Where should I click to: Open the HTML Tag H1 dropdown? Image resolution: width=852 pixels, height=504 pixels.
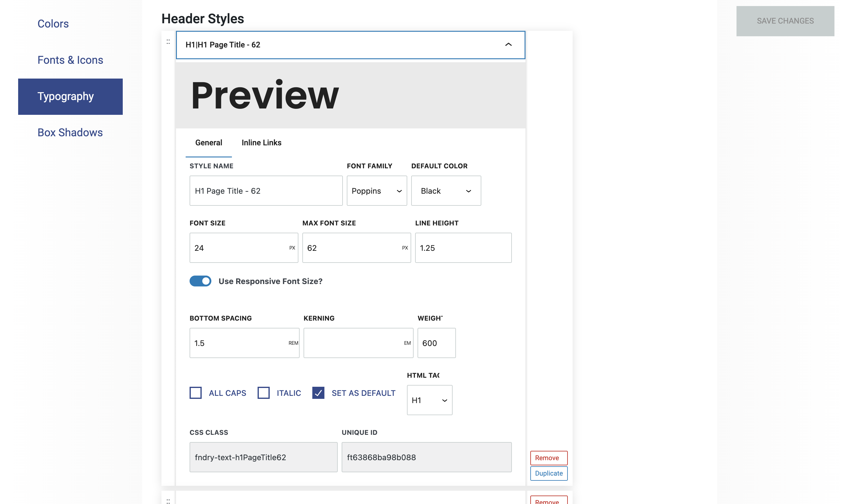click(x=429, y=400)
